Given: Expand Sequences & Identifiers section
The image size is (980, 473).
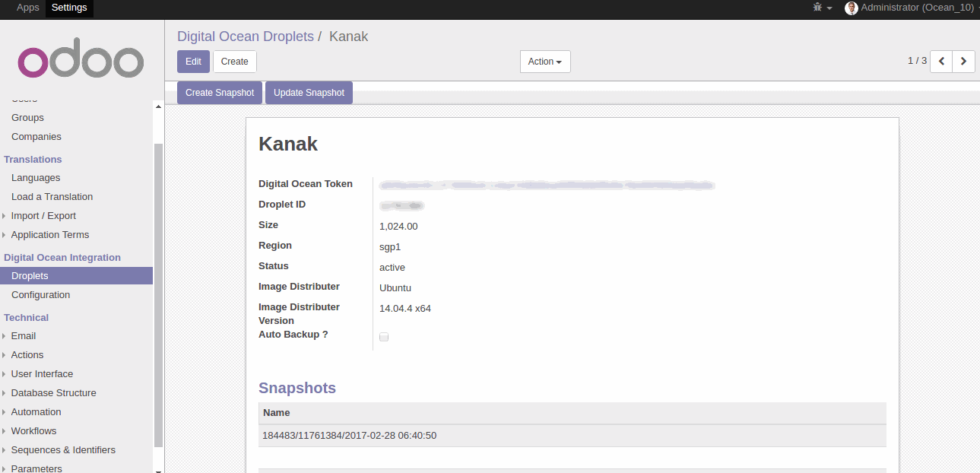Looking at the screenshot, I should click(x=63, y=450).
